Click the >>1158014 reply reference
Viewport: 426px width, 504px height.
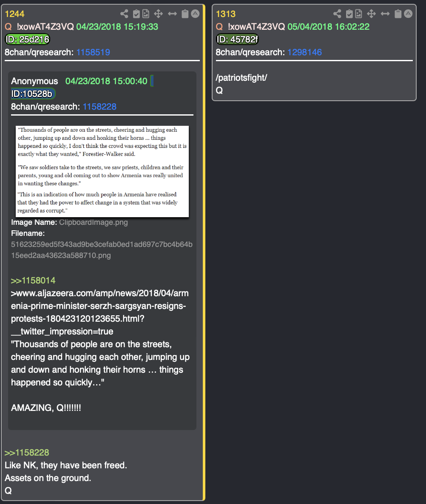tap(33, 280)
